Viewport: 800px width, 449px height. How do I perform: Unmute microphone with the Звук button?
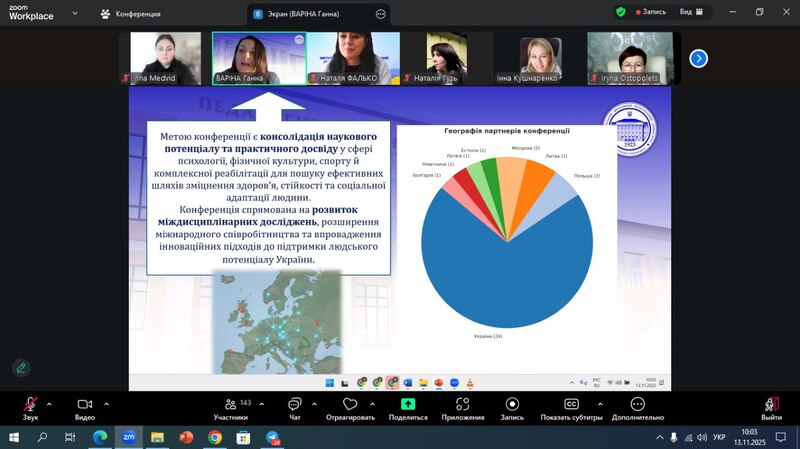(30, 404)
